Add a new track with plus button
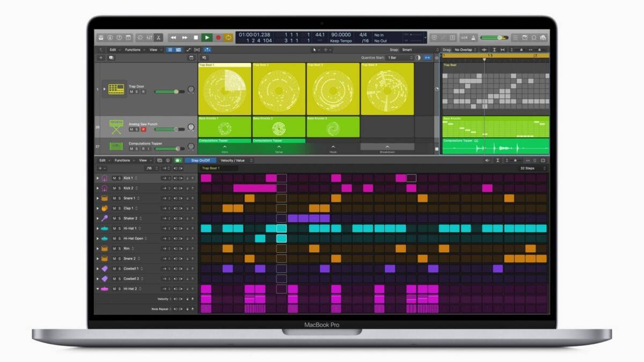 point(101,58)
